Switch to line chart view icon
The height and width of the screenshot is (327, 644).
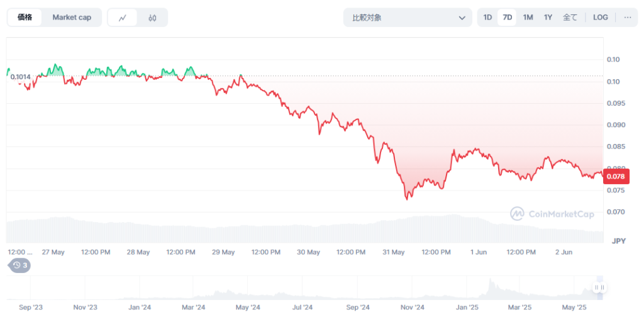pos(123,18)
